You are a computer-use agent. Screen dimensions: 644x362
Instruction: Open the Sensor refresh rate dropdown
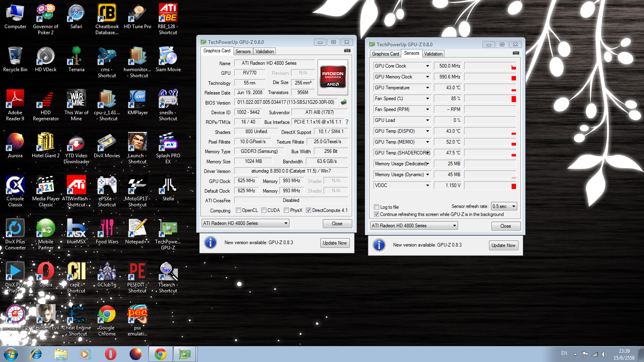[x=504, y=206]
